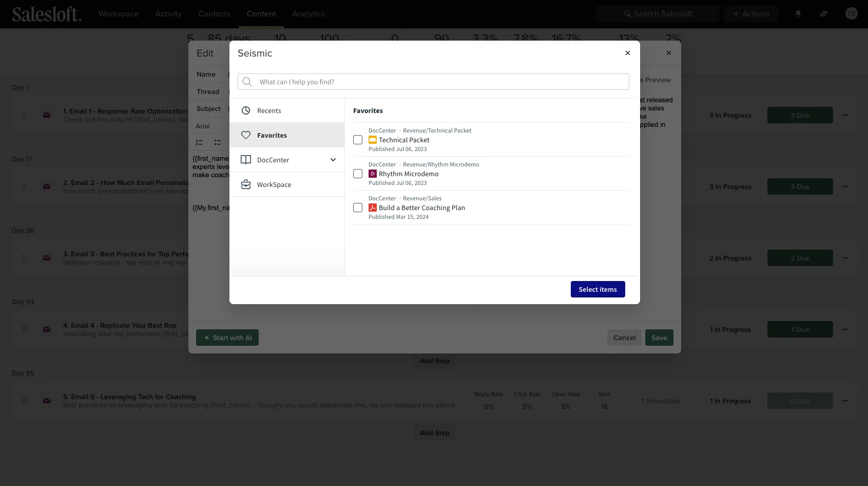Check the Build a Better Coaching Plan checkbox
Image resolution: width=868 pixels, height=486 pixels.
358,208
